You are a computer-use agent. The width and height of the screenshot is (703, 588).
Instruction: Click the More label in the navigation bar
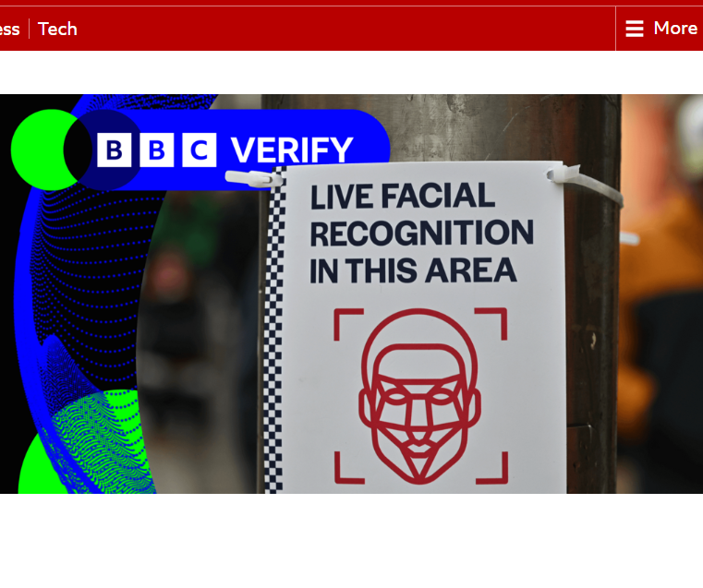pos(675,29)
